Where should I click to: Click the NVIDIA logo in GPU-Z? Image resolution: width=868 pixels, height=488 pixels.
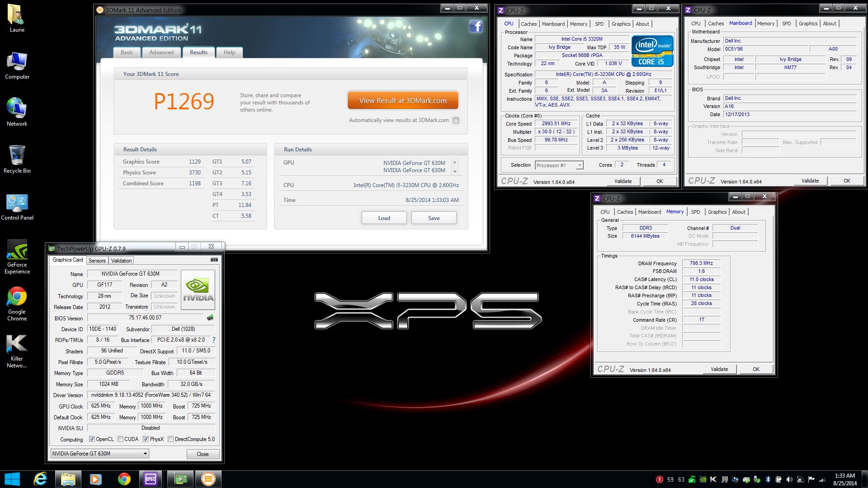(x=198, y=290)
